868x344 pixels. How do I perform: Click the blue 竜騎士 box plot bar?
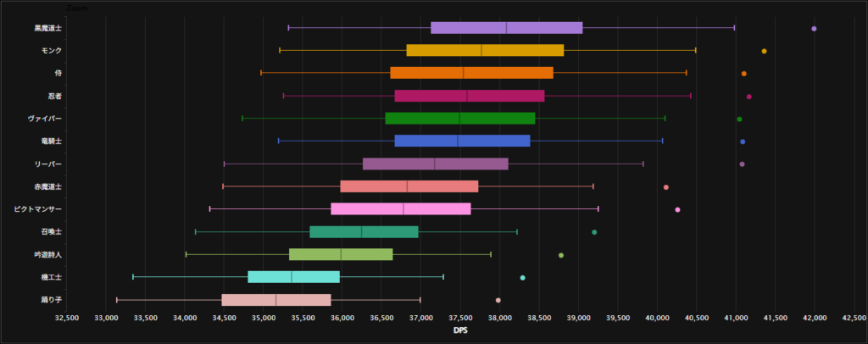[462, 141]
